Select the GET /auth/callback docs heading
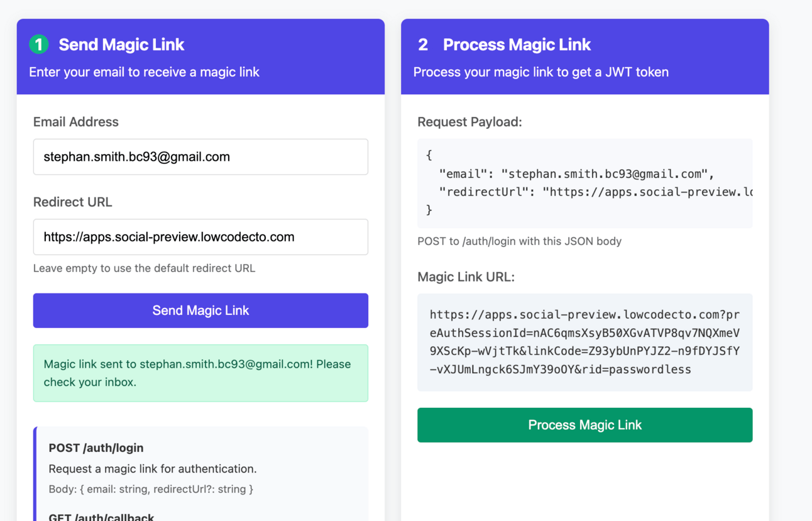This screenshot has width=812, height=521. pyautogui.click(x=101, y=517)
